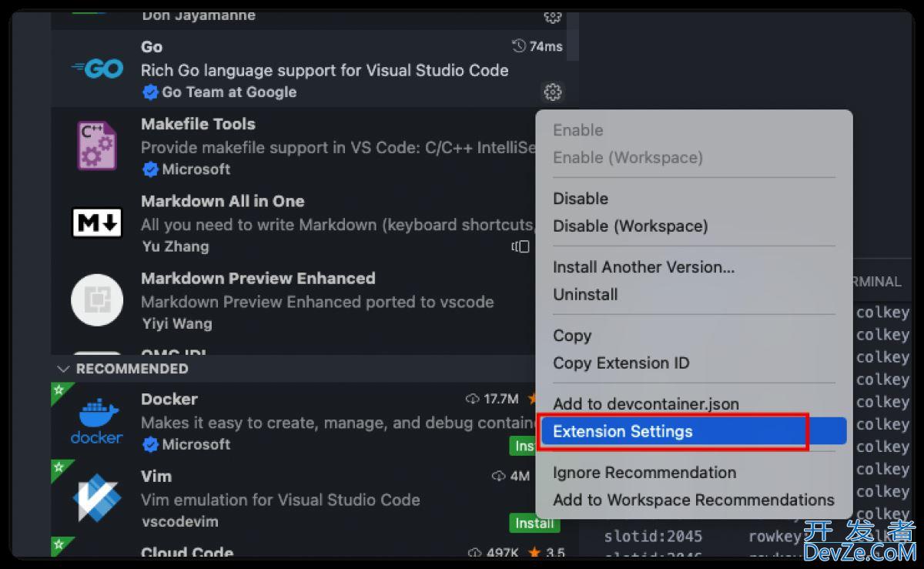Install the Vim extension

(x=534, y=523)
